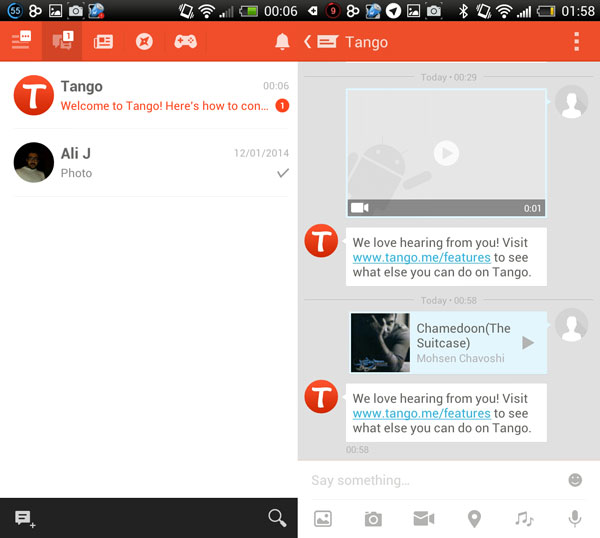Switch to the chats tab
Viewport: 600px width, 538px height.
pos(62,41)
